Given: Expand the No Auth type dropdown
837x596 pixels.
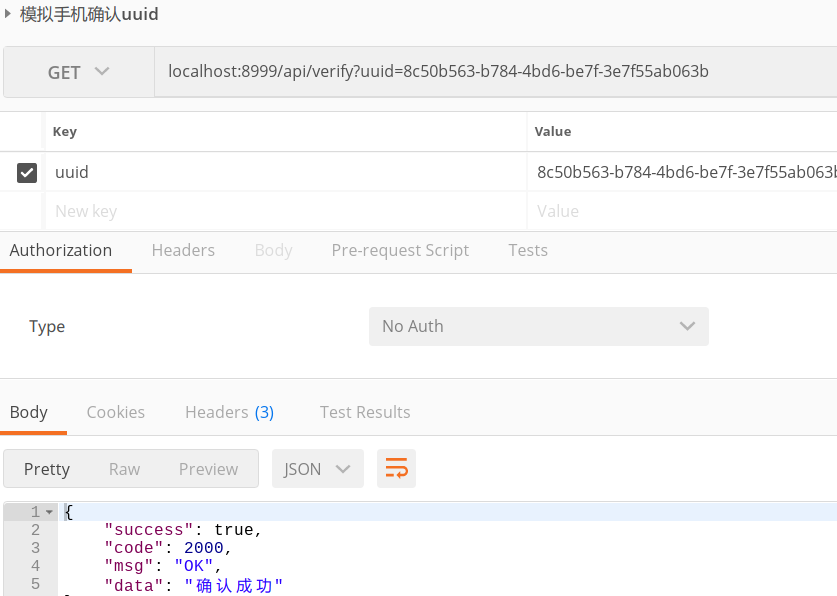Looking at the screenshot, I should click(538, 326).
